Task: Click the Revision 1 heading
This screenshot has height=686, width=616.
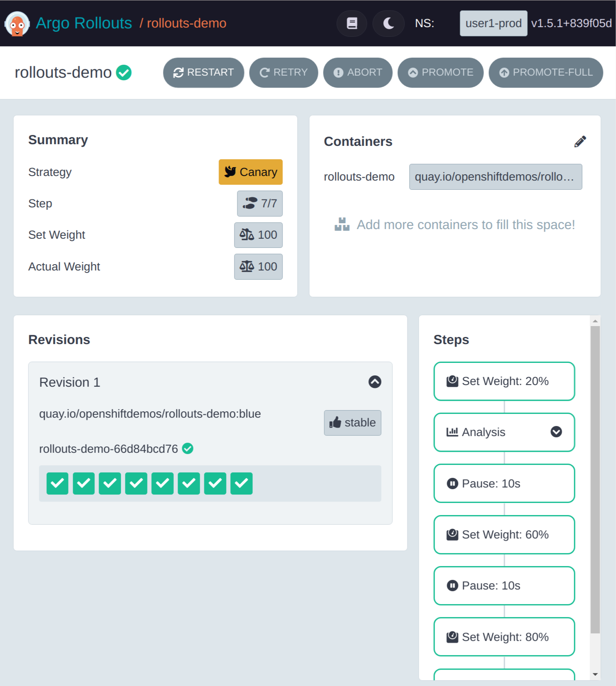Action: (x=70, y=382)
